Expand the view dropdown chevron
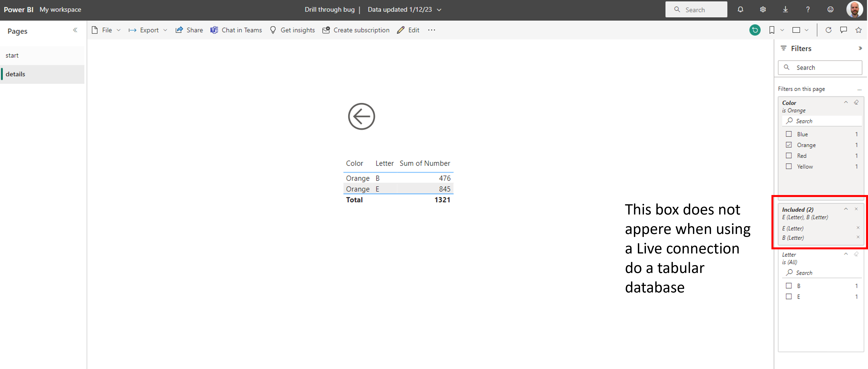 [x=806, y=30]
